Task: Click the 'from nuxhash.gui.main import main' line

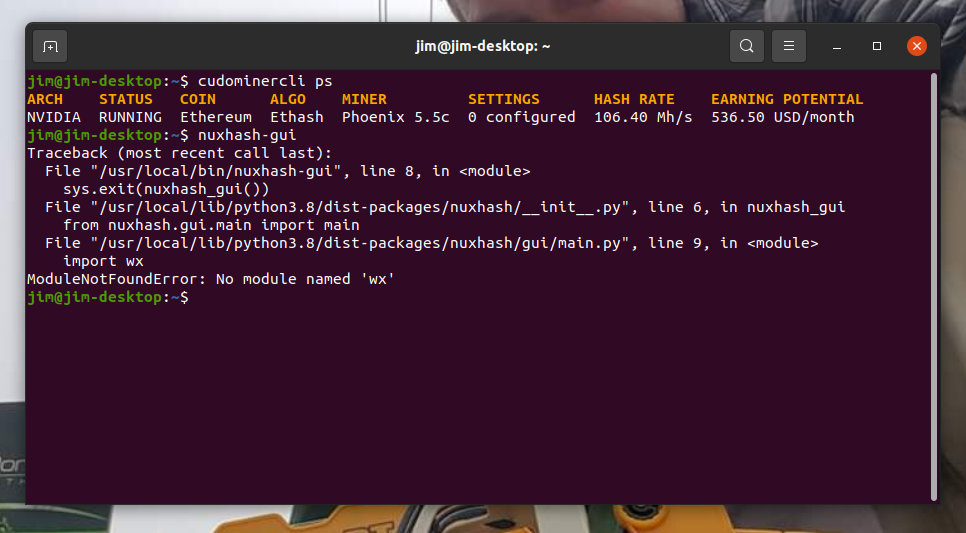Action: coord(211,225)
